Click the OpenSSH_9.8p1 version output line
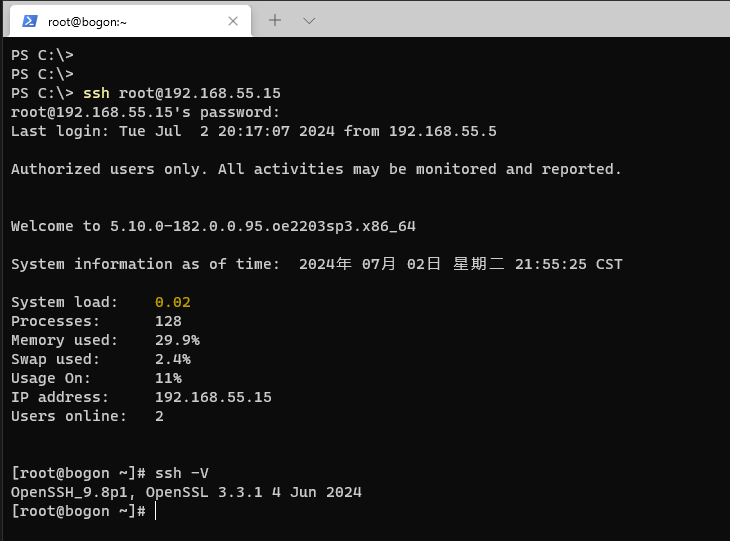 [186, 492]
